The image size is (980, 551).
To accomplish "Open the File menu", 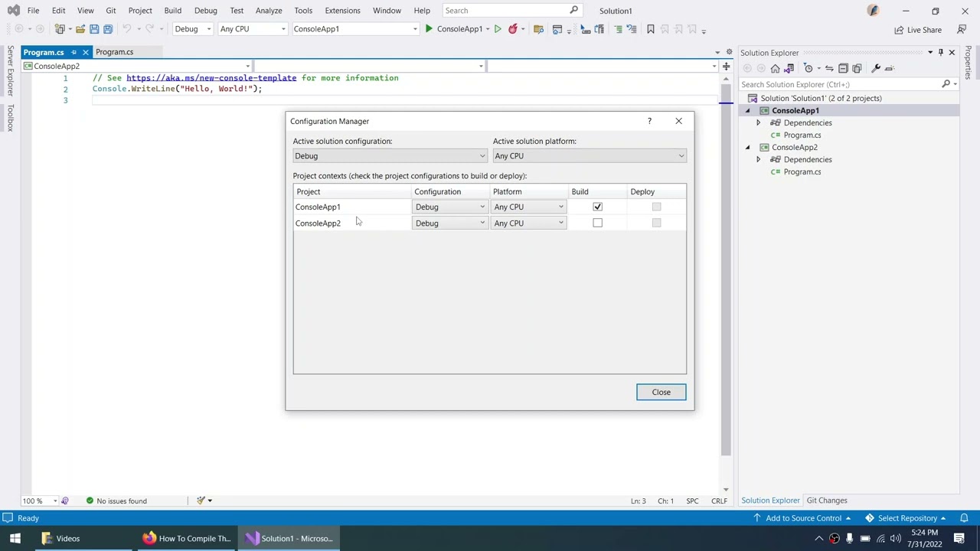I will 33,11.
